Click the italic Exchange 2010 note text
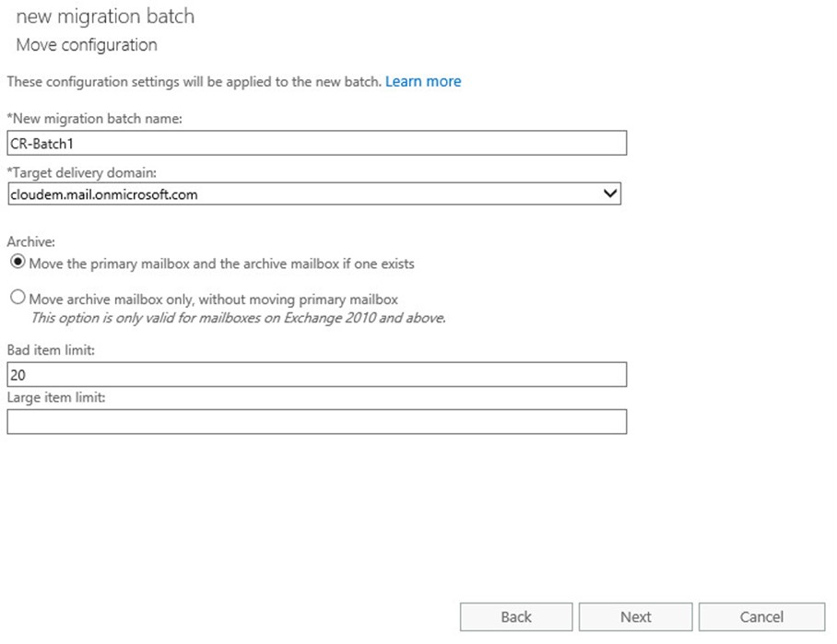 tap(238, 318)
